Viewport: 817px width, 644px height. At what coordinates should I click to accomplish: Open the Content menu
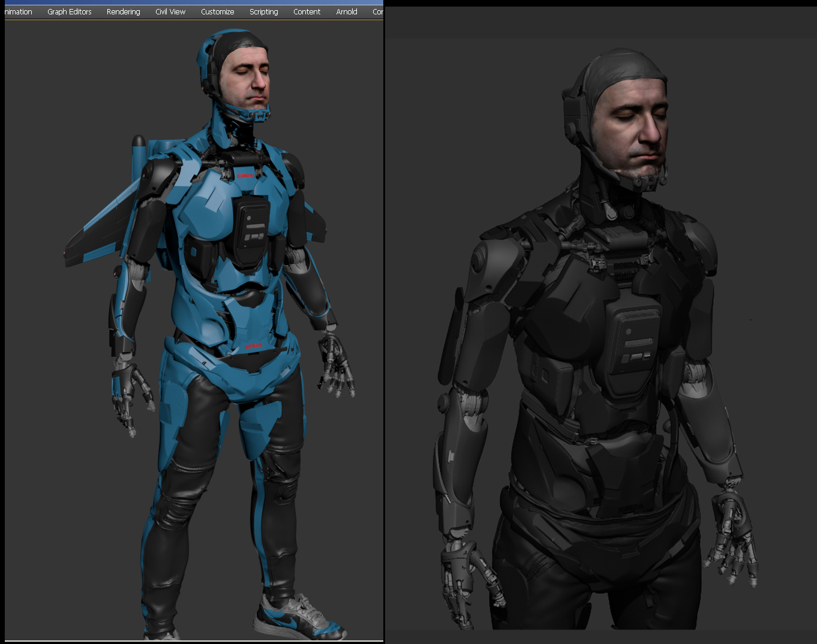click(x=307, y=12)
